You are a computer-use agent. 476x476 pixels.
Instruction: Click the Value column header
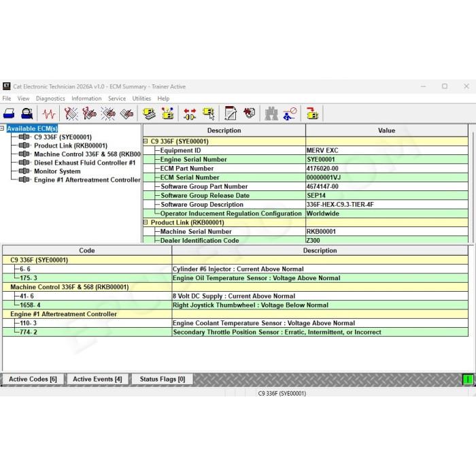[386, 131]
